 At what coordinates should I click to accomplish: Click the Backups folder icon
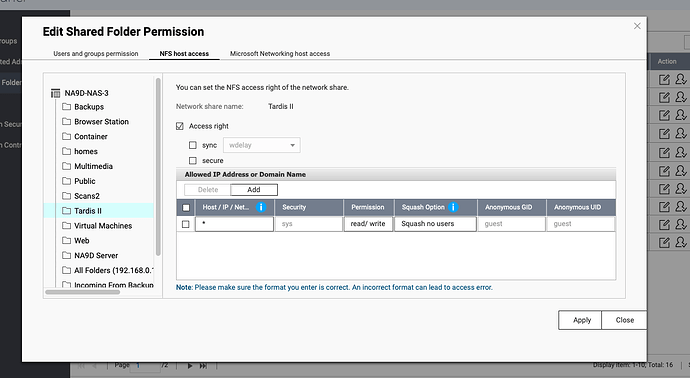tap(66, 107)
